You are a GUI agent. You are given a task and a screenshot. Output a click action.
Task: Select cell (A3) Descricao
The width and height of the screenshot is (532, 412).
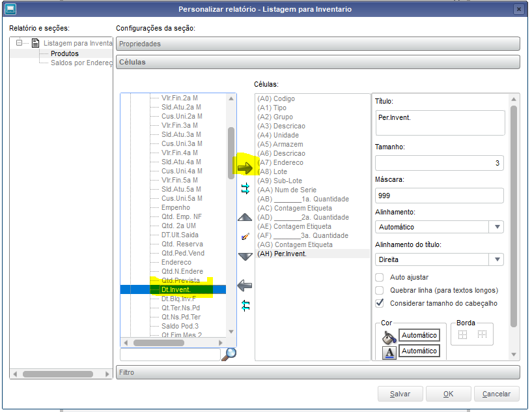coord(281,126)
